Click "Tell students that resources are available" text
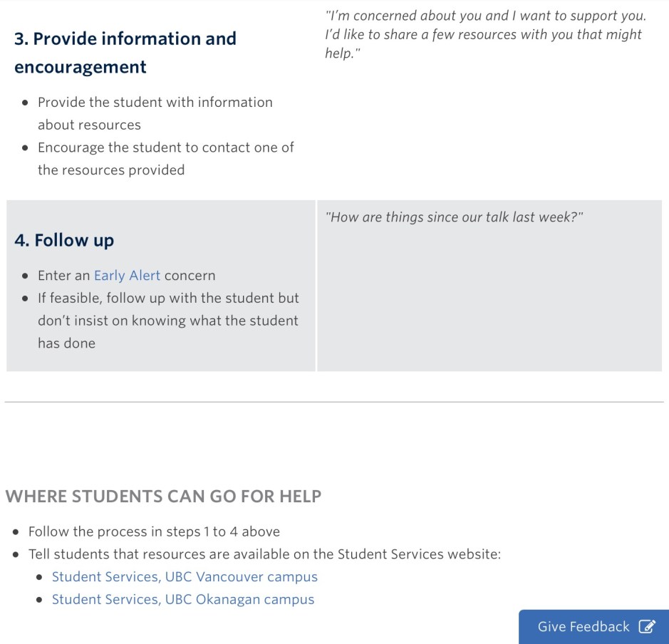Viewport: 669px width, 644px height. [264, 554]
